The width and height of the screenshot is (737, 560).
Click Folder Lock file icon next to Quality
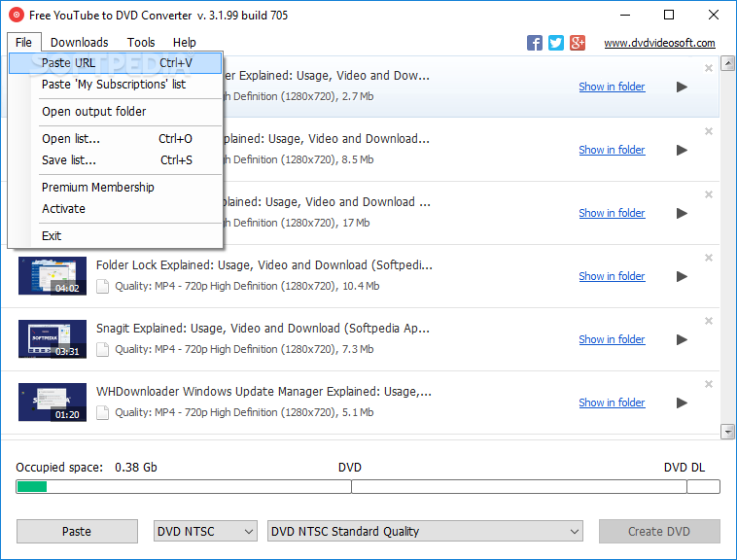click(x=102, y=286)
